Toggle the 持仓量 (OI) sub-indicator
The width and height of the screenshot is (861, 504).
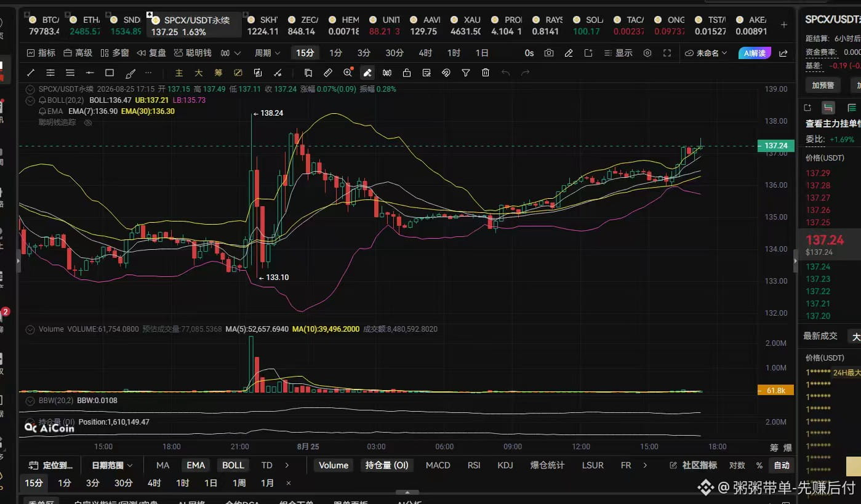coord(387,465)
